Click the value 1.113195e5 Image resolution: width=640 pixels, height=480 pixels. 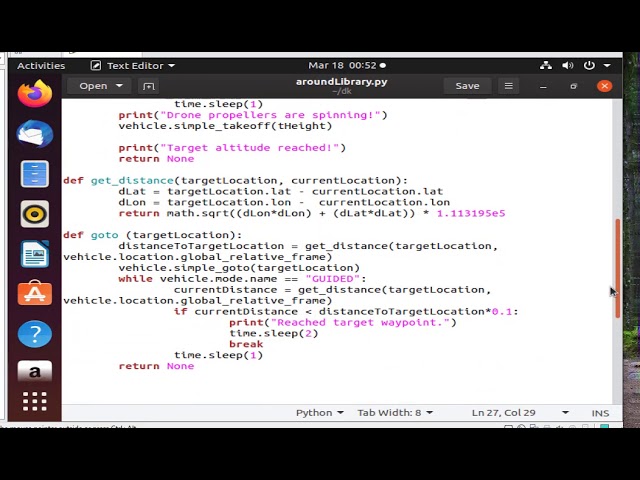click(471, 213)
